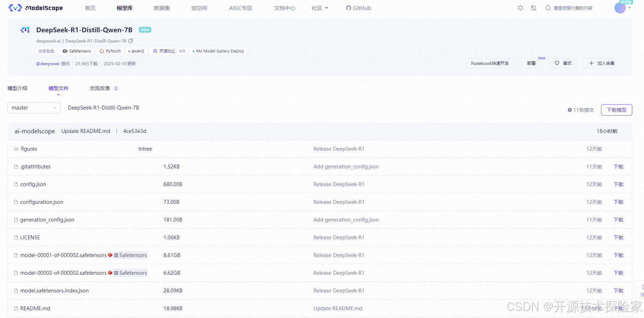Open the 数据集 nav item
644x318 pixels.
162,8
